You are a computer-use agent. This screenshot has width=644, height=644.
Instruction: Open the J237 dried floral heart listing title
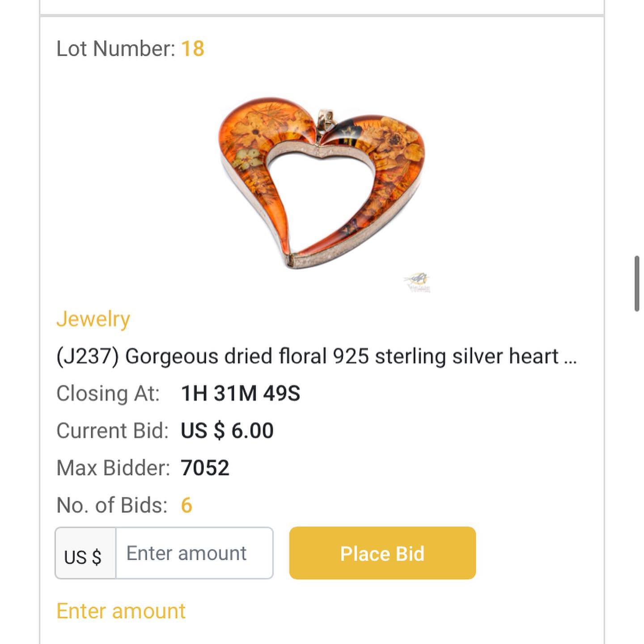coord(309,356)
